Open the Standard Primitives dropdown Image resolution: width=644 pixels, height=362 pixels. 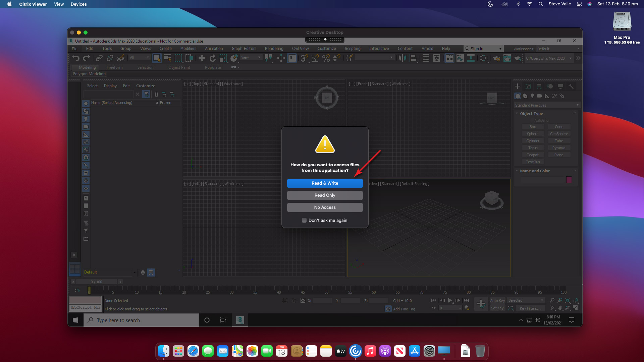[547, 105]
